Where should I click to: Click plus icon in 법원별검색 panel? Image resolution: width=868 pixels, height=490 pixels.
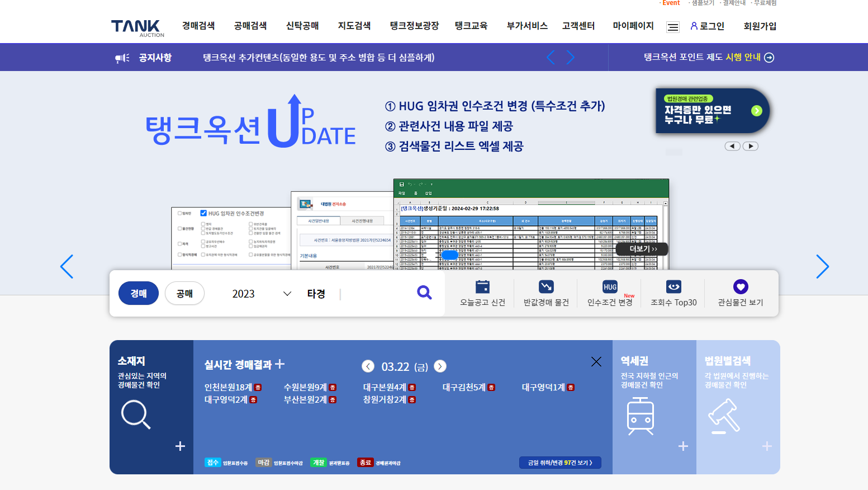[x=767, y=446]
